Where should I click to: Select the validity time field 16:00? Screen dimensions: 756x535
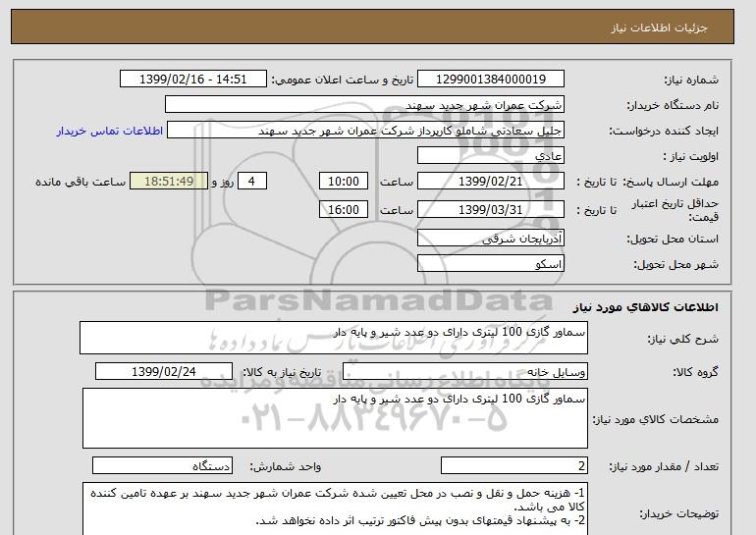pos(344,210)
